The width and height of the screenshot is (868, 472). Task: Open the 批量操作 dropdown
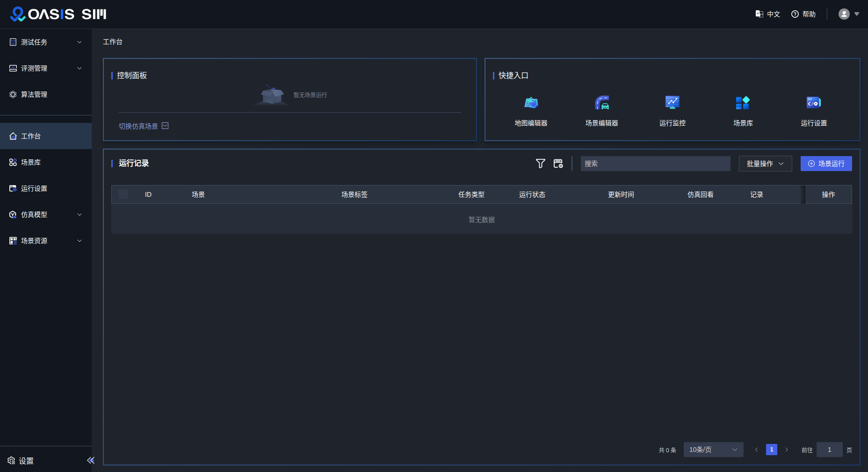tap(765, 164)
